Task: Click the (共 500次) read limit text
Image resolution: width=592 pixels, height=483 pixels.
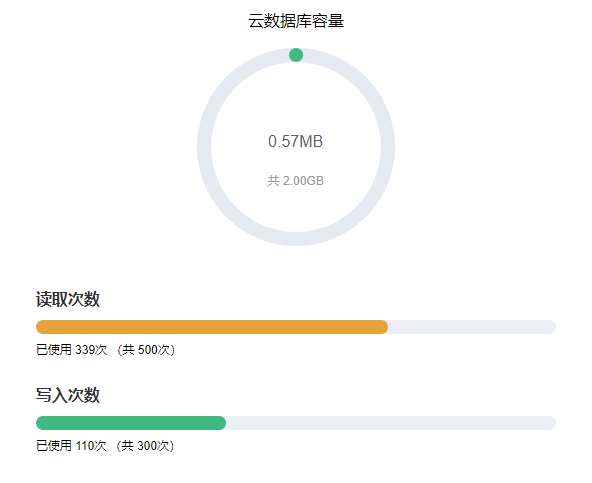Action: 146,350
